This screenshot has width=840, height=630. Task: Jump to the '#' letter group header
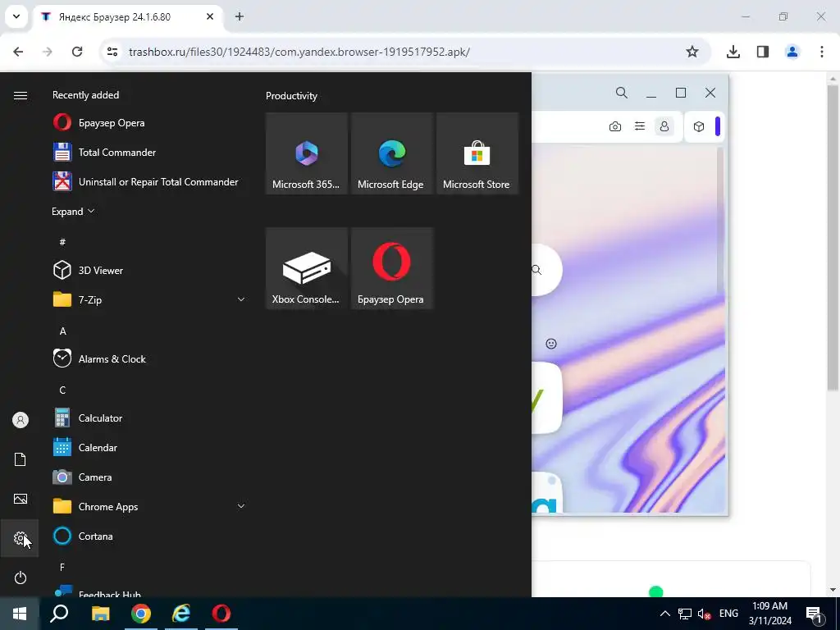click(x=62, y=242)
